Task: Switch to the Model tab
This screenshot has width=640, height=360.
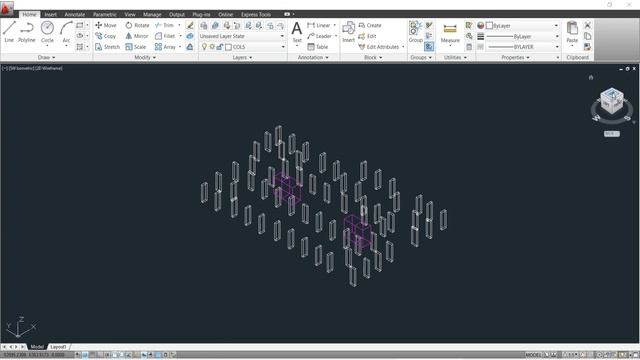Action: click(x=37, y=347)
